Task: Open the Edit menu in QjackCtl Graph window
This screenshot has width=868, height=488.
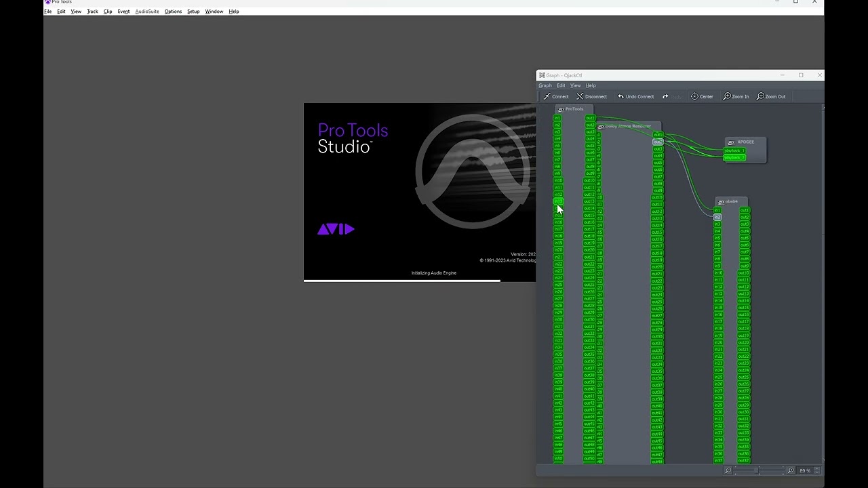Action: pos(561,85)
